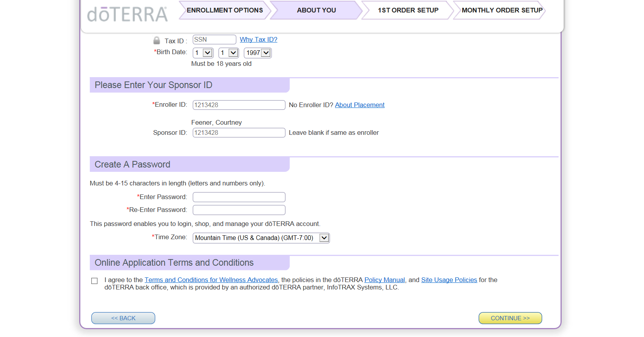Screen dimensions: 644x337
Task: Click into the Enroller ID field
Action: pos(239,105)
